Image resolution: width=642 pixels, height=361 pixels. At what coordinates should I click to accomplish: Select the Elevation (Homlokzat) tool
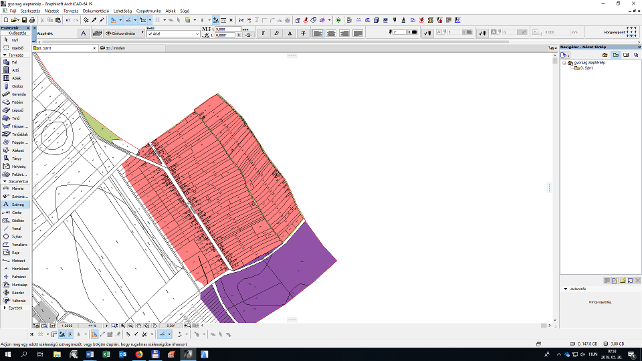tap(15, 269)
